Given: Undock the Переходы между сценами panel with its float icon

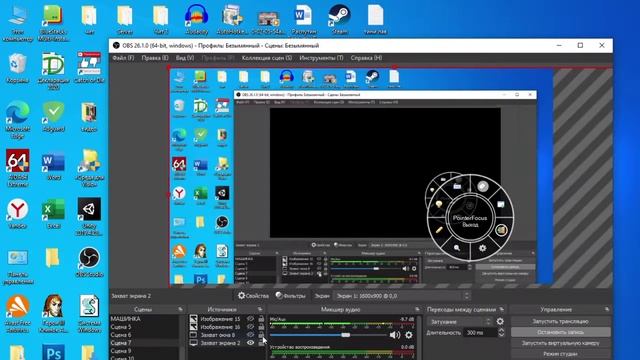Looking at the screenshot, I should [502, 309].
